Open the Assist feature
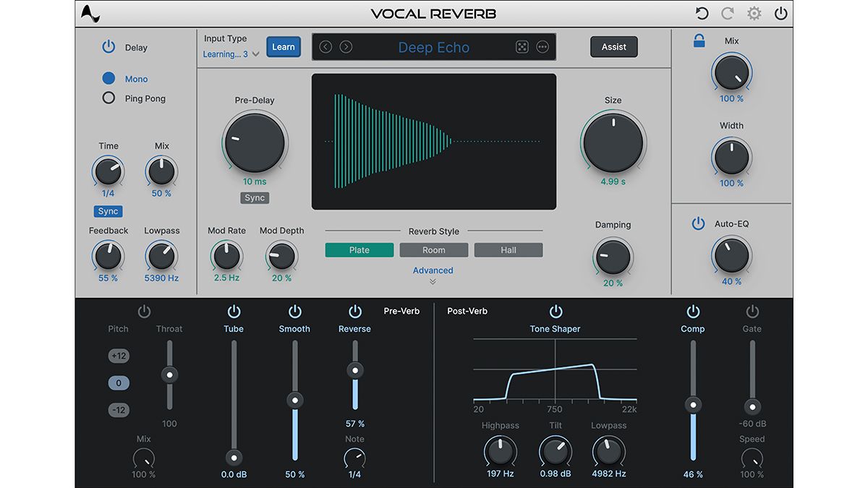Screen dimensions: 868x488 613,46
